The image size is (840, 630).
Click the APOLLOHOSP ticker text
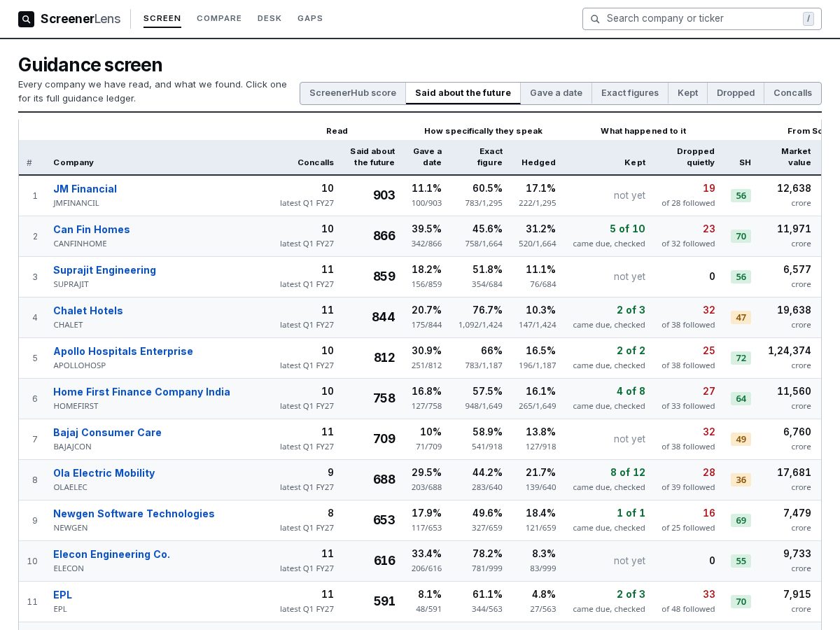click(80, 365)
